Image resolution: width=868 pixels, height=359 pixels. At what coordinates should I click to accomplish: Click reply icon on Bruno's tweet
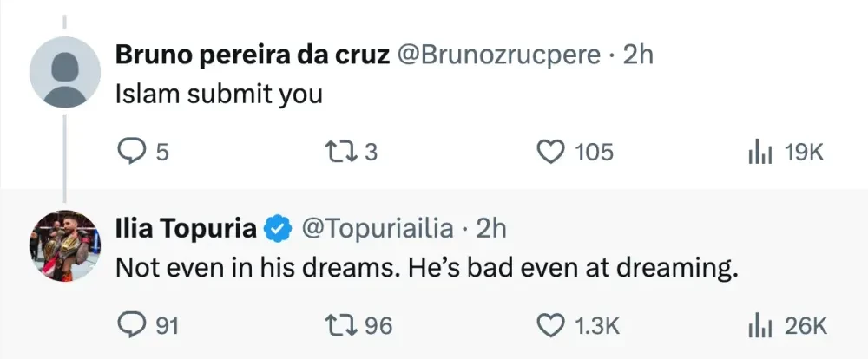coord(129,153)
